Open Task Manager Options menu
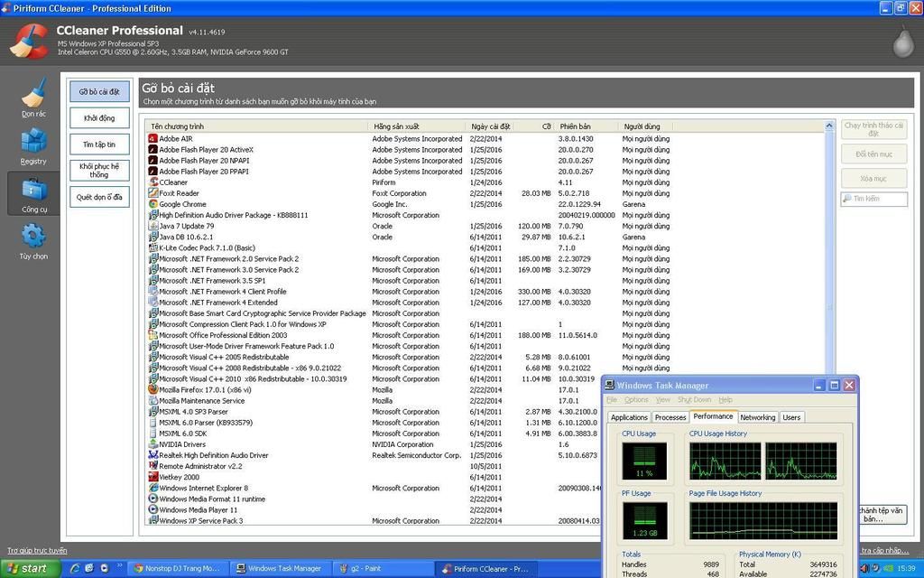This screenshot has width=924, height=578. [636, 400]
